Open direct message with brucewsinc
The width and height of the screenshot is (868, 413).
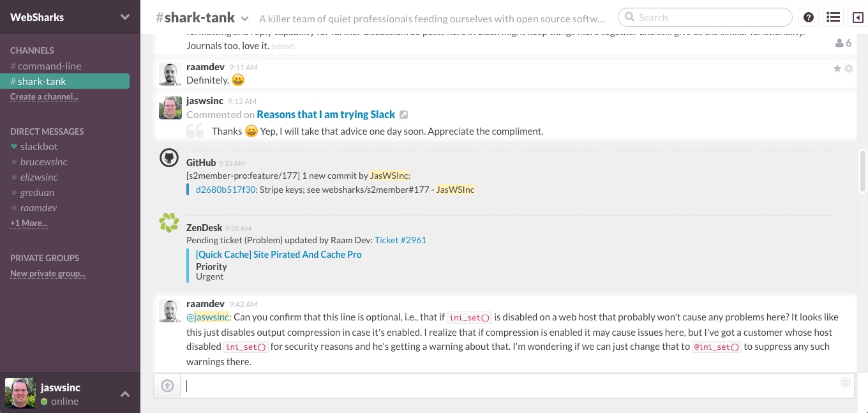pyautogui.click(x=43, y=162)
